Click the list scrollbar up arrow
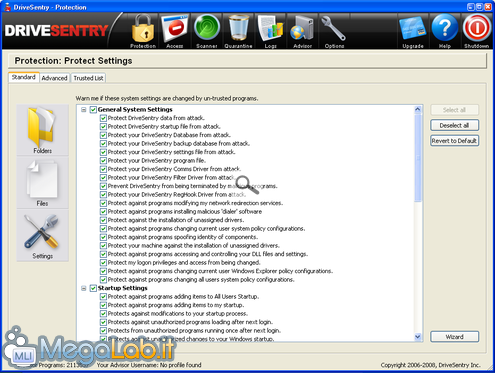The width and height of the screenshot is (495, 373). coord(418,109)
